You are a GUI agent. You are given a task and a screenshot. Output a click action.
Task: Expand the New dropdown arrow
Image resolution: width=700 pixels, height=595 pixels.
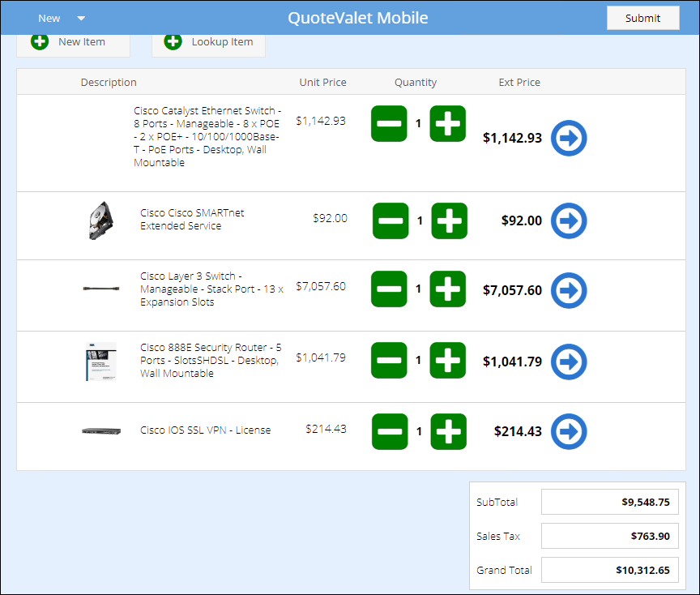coord(81,19)
